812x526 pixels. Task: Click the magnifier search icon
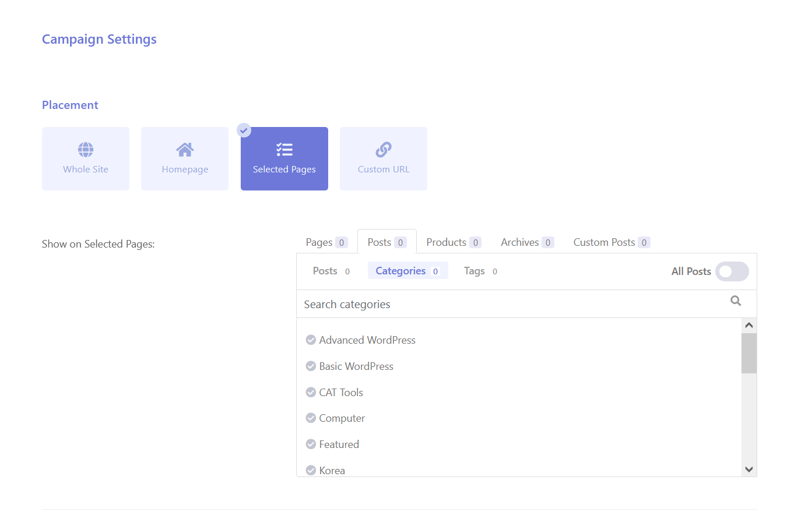tap(736, 301)
